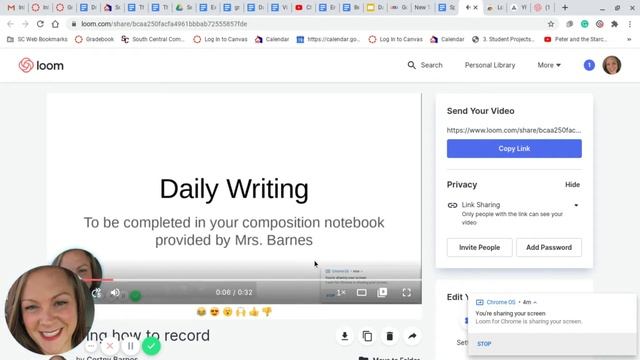Screen dimensions: 640x360
Task: Duplicate the video with copy icon
Action: click(367, 336)
